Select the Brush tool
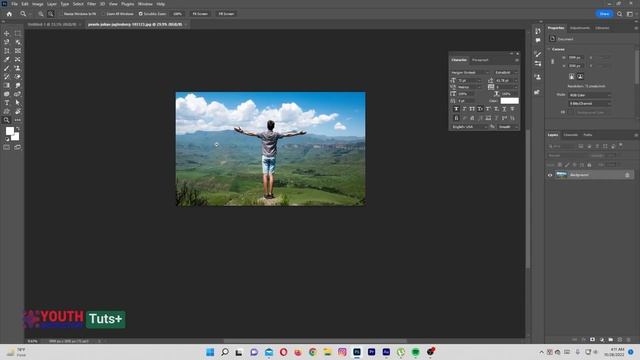The height and width of the screenshot is (360, 640). coord(7,68)
